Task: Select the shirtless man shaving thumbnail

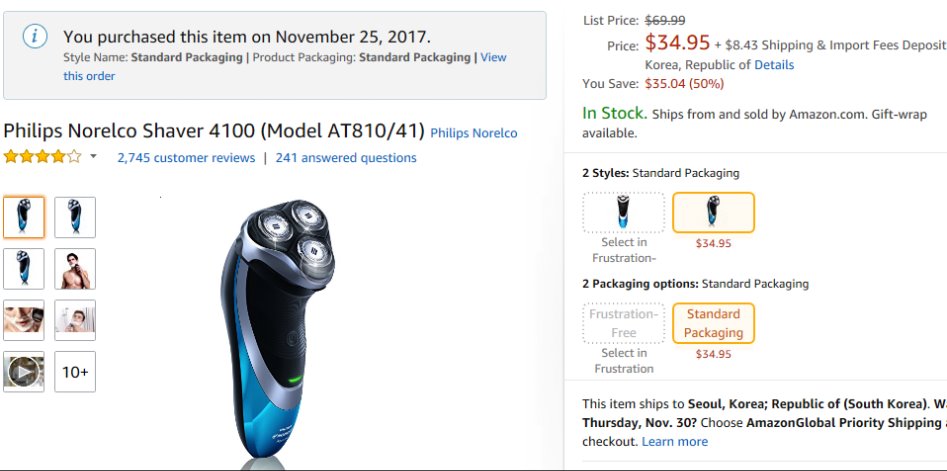Action: (x=75, y=269)
